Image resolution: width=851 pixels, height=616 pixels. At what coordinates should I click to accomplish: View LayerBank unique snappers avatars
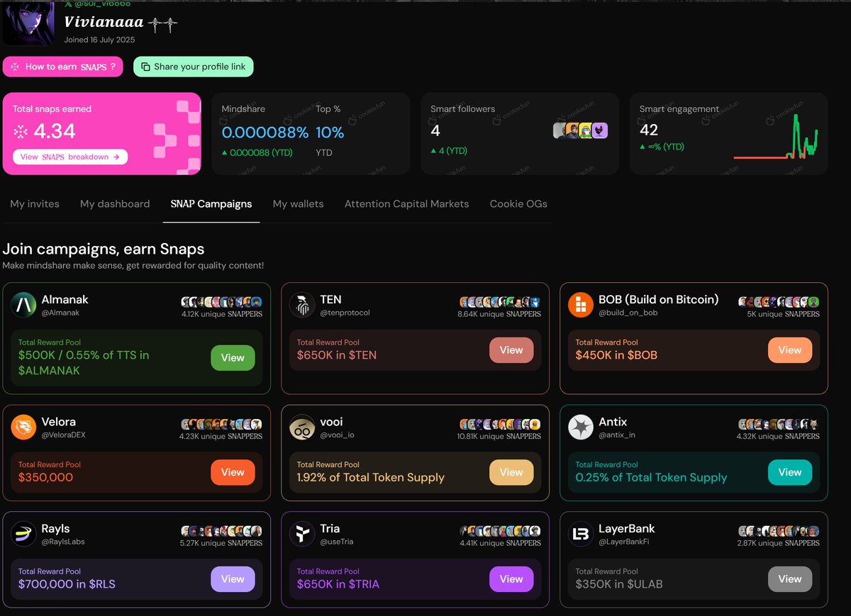coord(779,531)
